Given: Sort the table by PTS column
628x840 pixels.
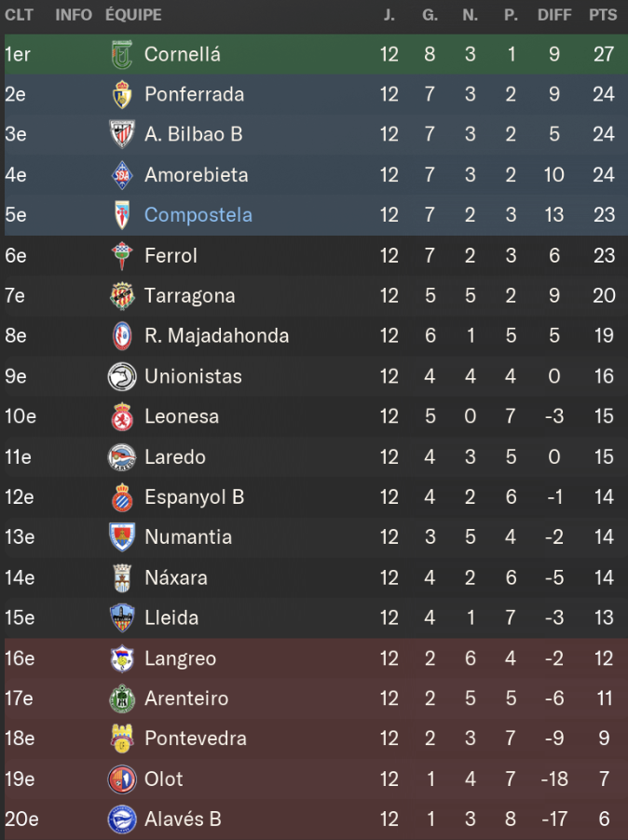Looking at the screenshot, I should click(x=604, y=14).
